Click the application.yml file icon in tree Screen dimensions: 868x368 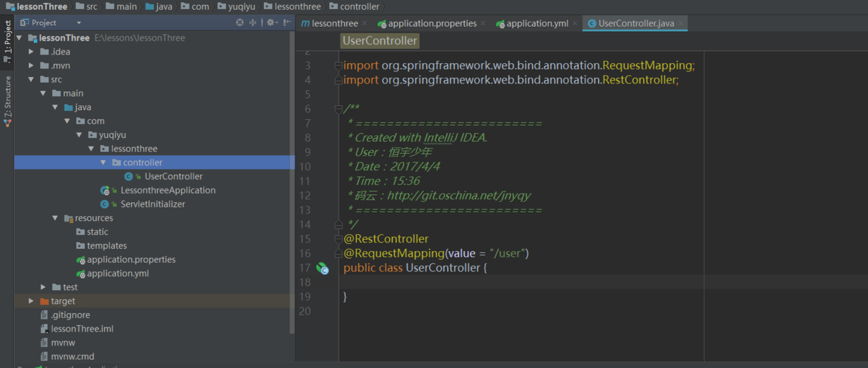[80, 273]
